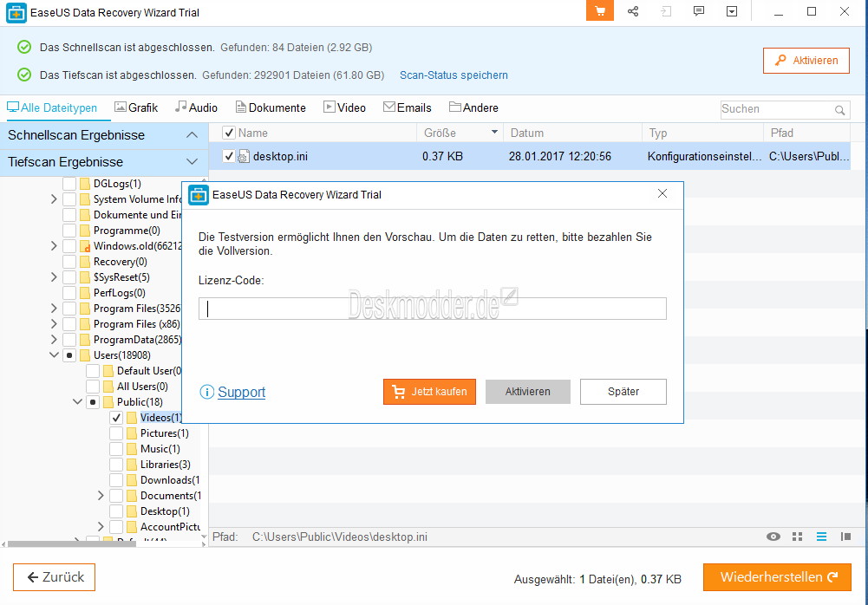Check the Music(1) folder checkbox
This screenshot has width=868, height=605.
point(116,449)
